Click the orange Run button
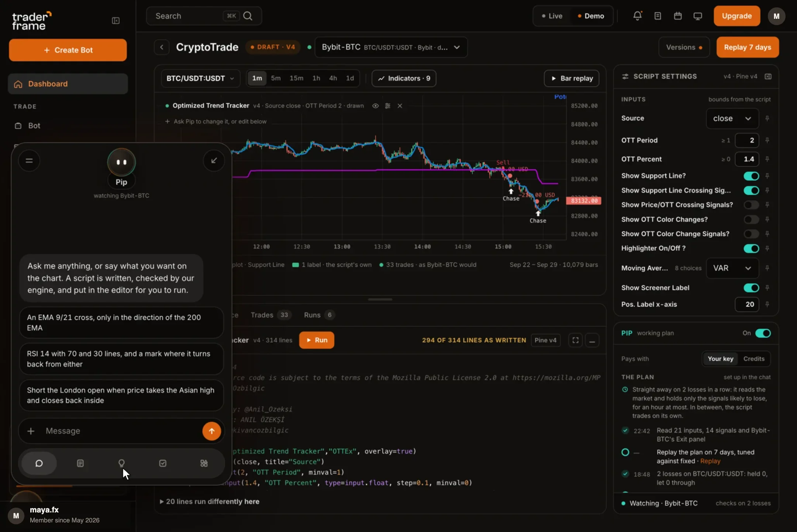The height and width of the screenshot is (532, 797). point(317,340)
